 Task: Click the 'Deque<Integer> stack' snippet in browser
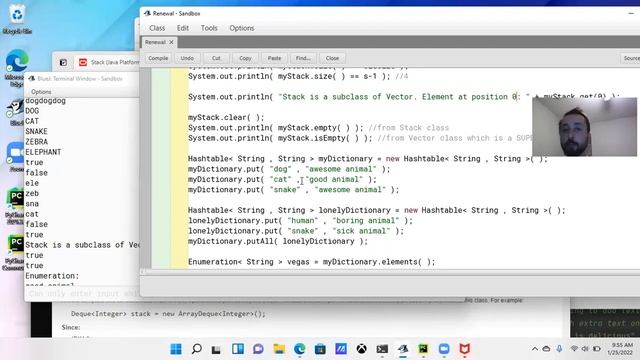click(168, 314)
